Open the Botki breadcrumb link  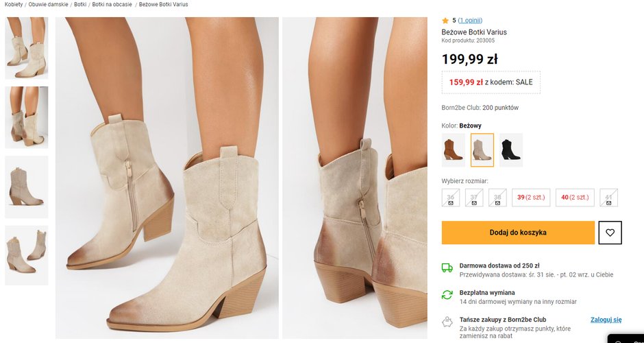tap(80, 4)
